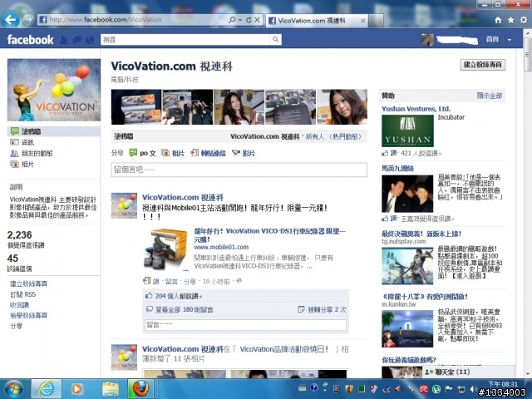
Task: Click the facebook logo
Action: click(x=30, y=40)
